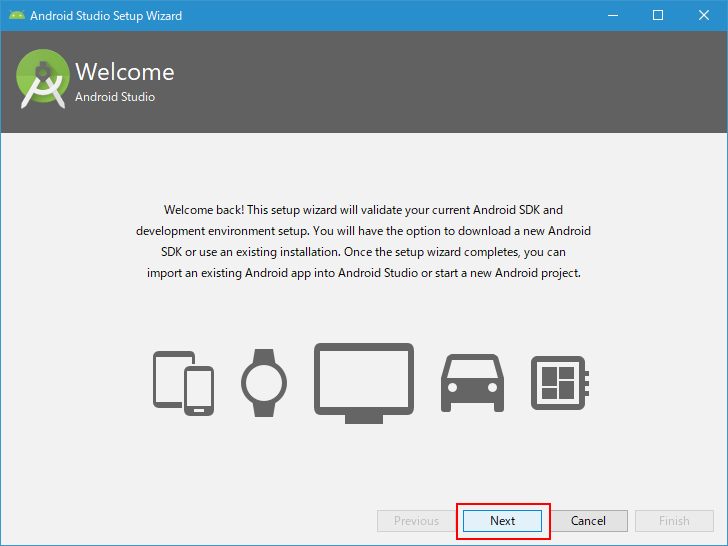This screenshot has height=546, width=728.
Task: Select the smartwatch Wear icon
Action: tap(264, 383)
